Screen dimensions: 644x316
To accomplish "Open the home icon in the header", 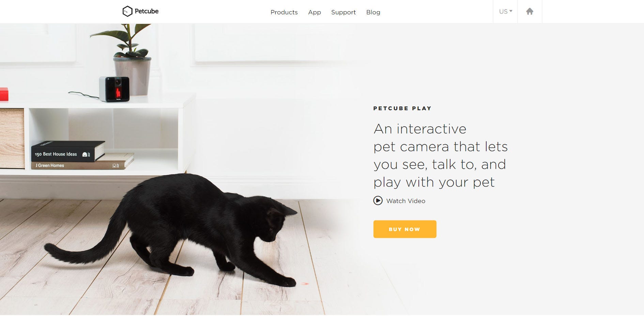I will pyautogui.click(x=530, y=11).
